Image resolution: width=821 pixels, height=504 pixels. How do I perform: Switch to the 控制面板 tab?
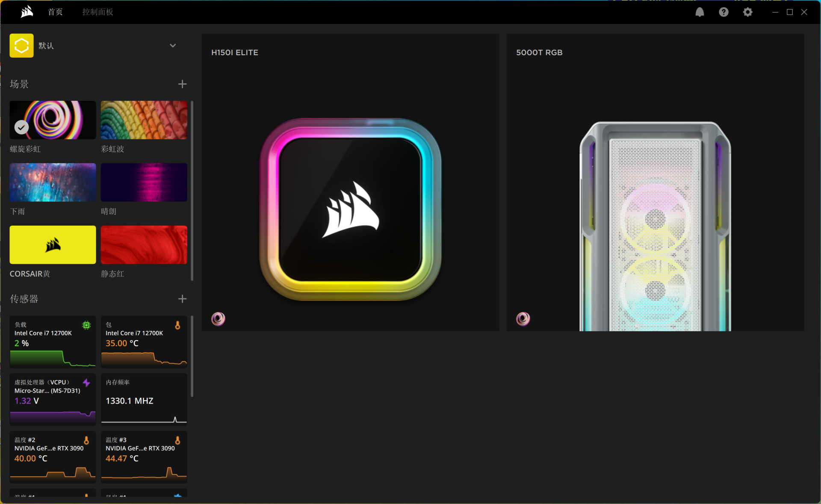(97, 12)
